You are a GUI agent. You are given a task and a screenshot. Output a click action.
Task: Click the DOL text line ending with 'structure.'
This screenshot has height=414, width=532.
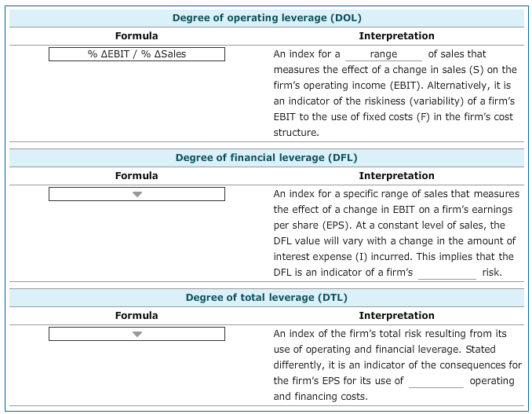point(296,133)
